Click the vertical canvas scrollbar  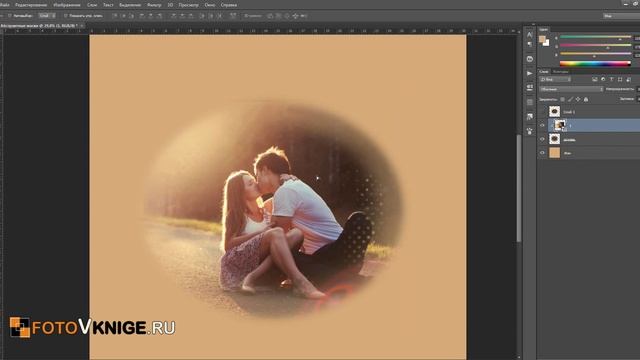[x=519, y=188]
